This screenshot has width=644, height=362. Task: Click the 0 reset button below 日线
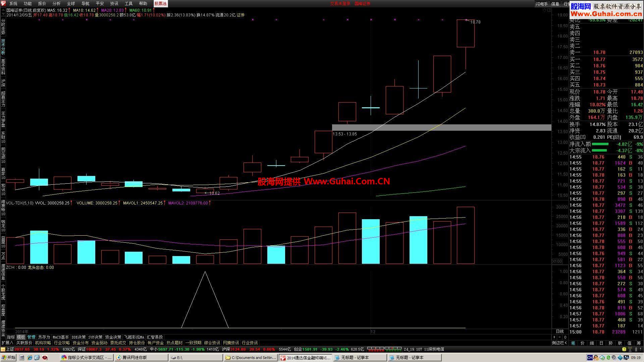click(x=565, y=337)
